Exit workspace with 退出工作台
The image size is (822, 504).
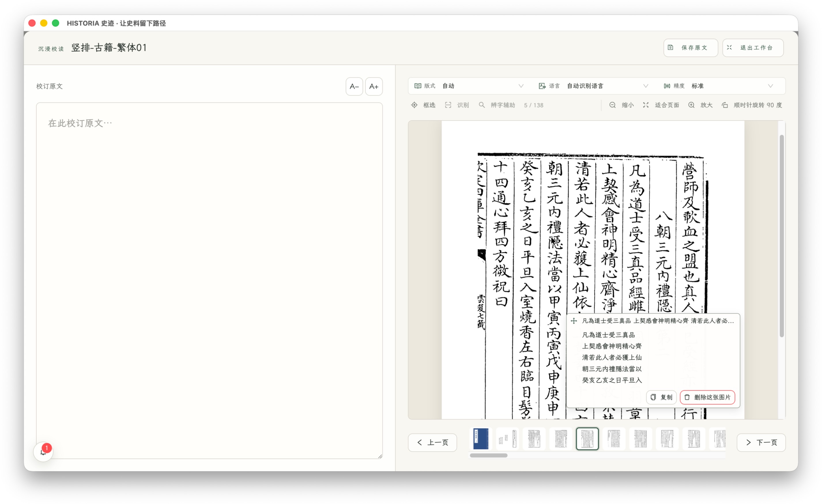(753, 48)
